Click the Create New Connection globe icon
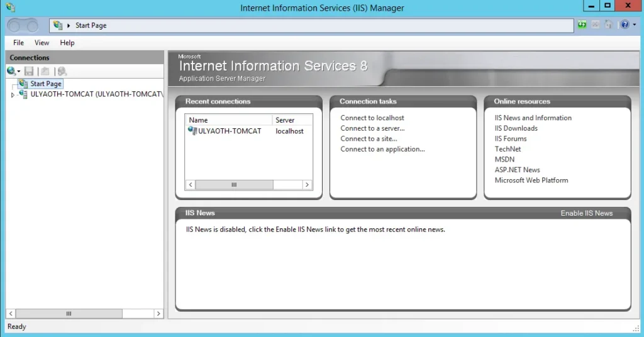 coord(11,72)
